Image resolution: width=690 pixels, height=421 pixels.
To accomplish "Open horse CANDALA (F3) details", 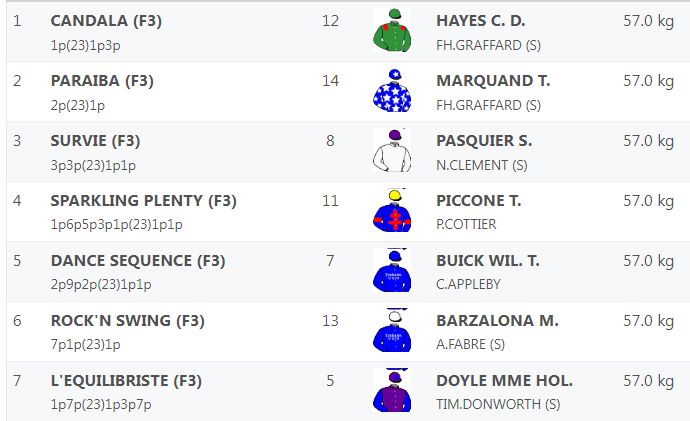I will (x=106, y=21).
